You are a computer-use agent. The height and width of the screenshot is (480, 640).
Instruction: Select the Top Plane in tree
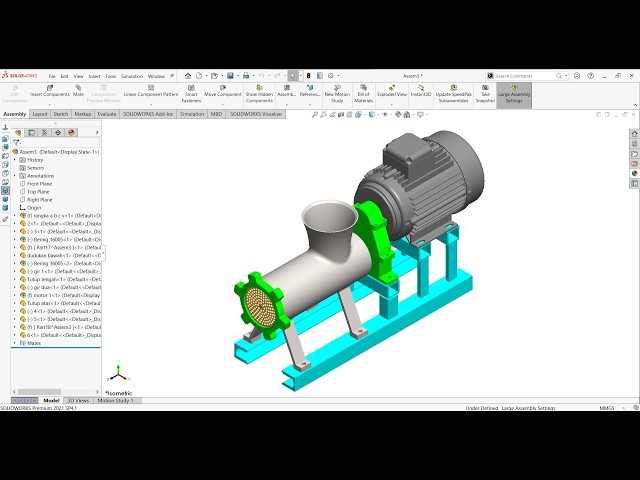pyautogui.click(x=38, y=192)
